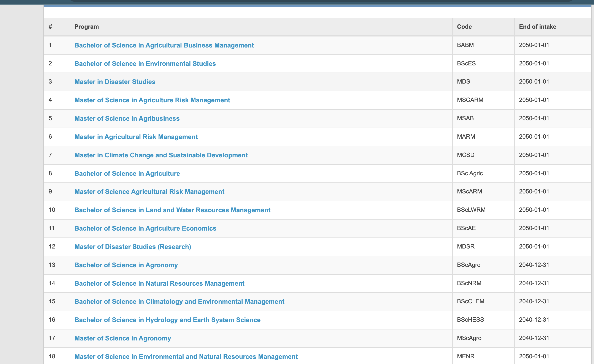Click the Program column header

(x=87, y=27)
